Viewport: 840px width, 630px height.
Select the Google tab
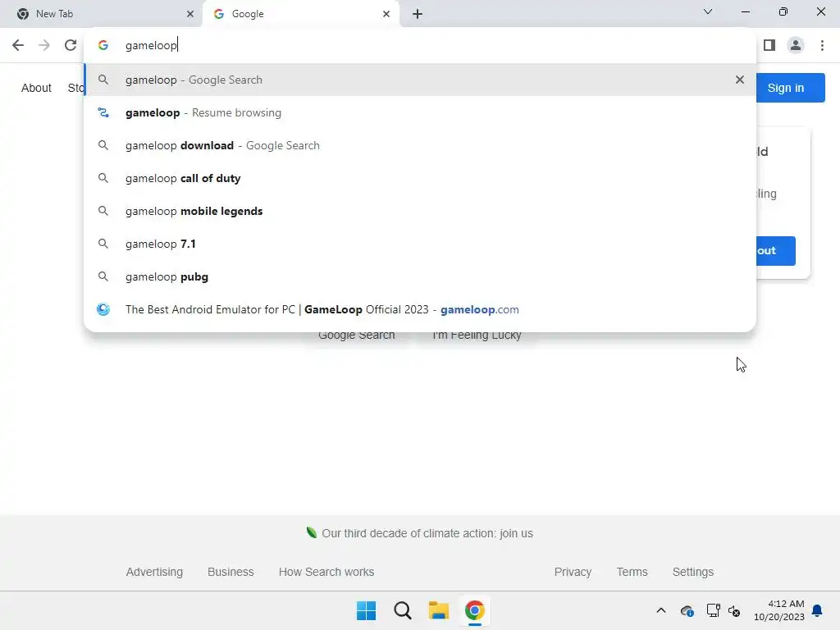tap(301, 14)
